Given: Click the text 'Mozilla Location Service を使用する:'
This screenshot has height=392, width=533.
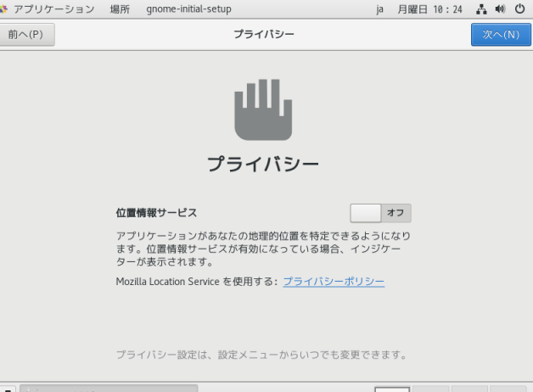Looking at the screenshot, I should (197, 282).
